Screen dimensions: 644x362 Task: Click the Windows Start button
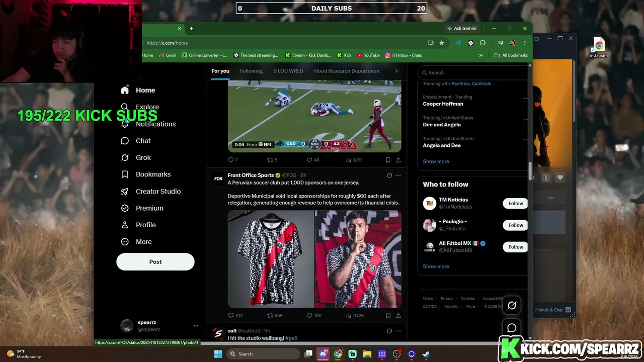218,354
